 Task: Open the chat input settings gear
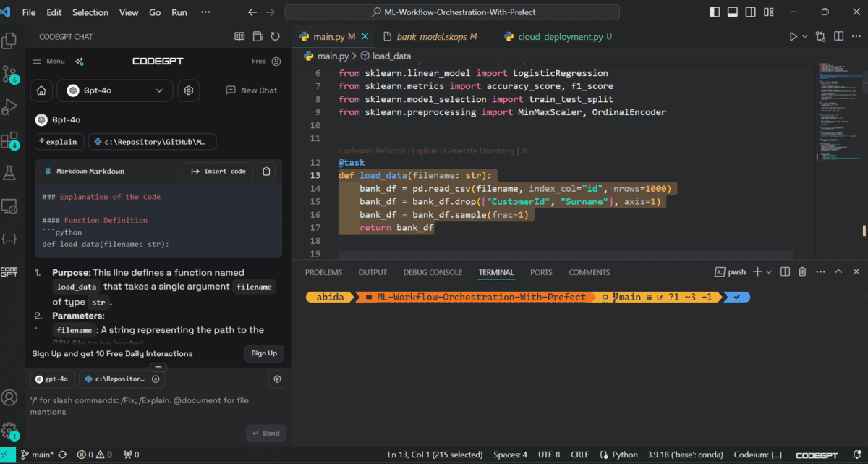(x=277, y=379)
